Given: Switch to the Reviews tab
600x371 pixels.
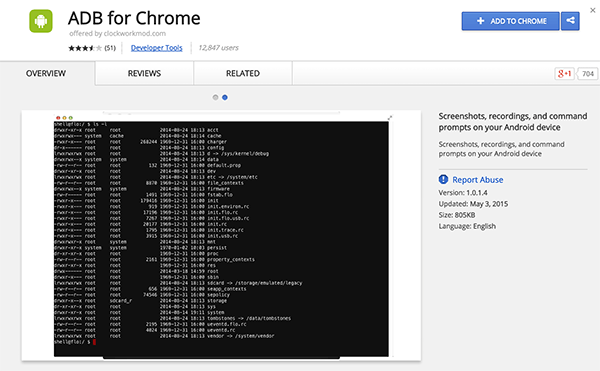Looking at the screenshot, I should (144, 73).
